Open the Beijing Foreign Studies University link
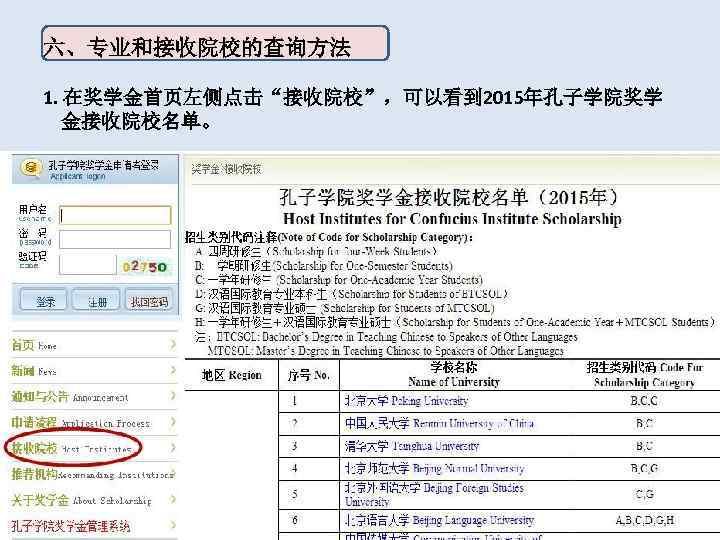 tap(434, 494)
